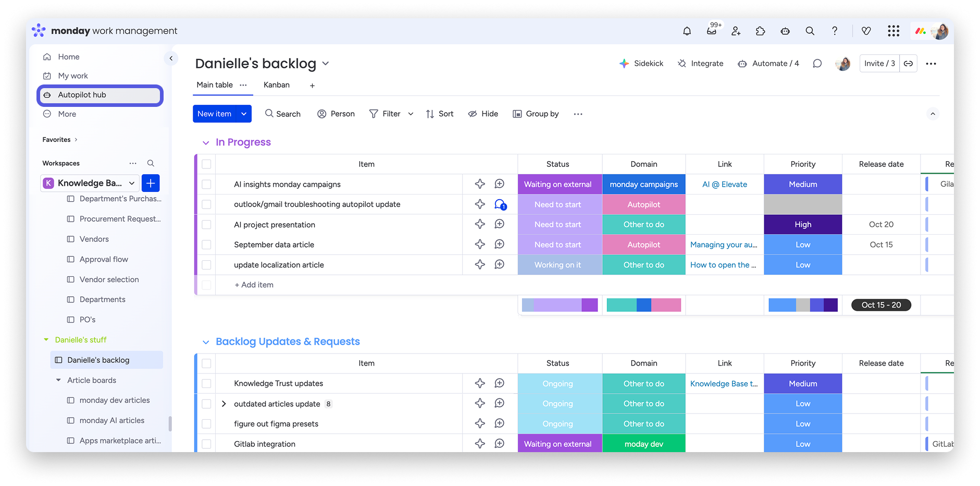Open the board title dropdown arrow
The image size is (980, 486).
tap(326, 64)
